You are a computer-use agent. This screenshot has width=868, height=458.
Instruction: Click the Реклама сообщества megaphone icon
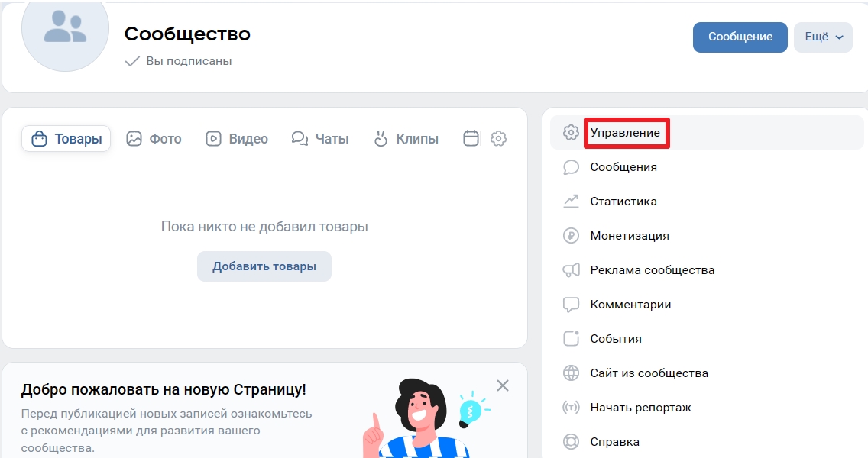point(571,270)
